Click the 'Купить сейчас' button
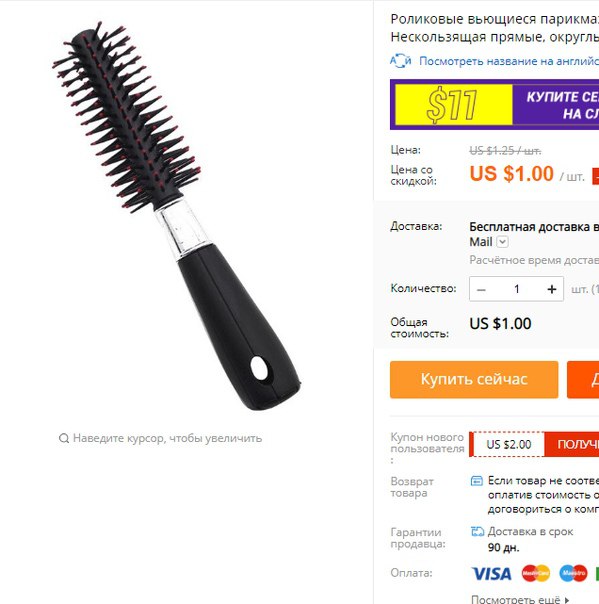The width and height of the screenshot is (599, 604). (x=474, y=379)
